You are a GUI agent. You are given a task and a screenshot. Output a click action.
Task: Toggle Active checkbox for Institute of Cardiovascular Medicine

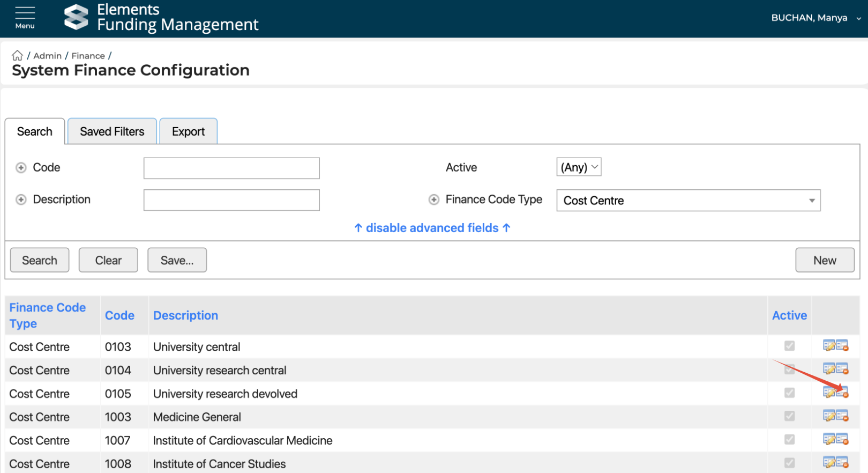789,440
